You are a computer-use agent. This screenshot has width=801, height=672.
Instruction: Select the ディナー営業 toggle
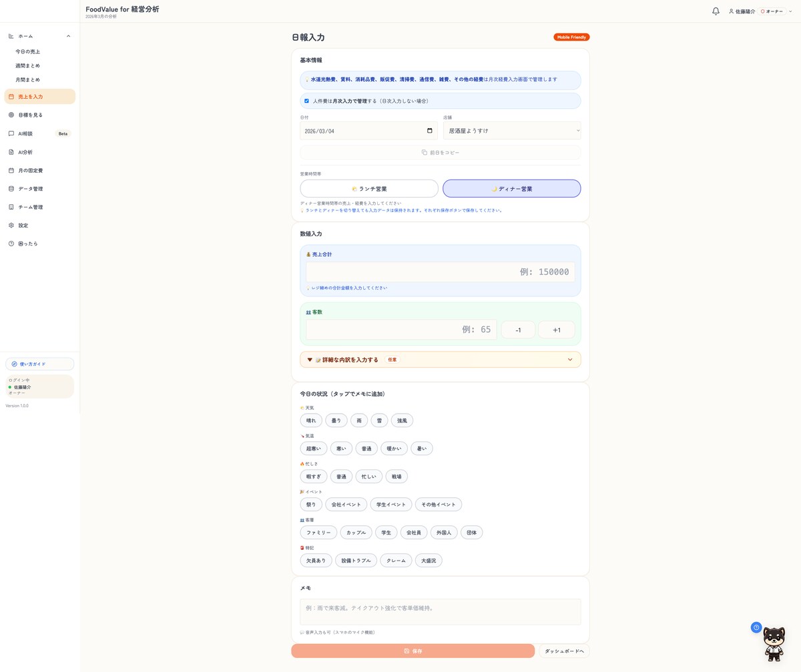(x=512, y=189)
